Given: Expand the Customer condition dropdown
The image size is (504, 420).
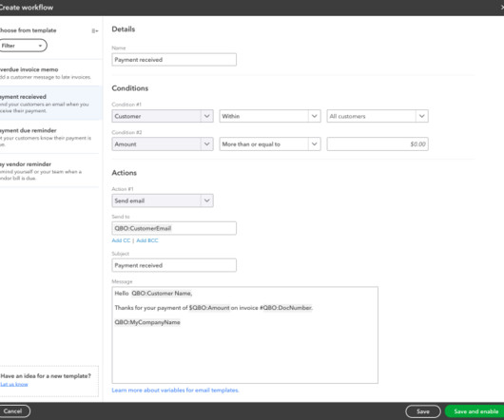Looking at the screenshot, I should [163, 116].
